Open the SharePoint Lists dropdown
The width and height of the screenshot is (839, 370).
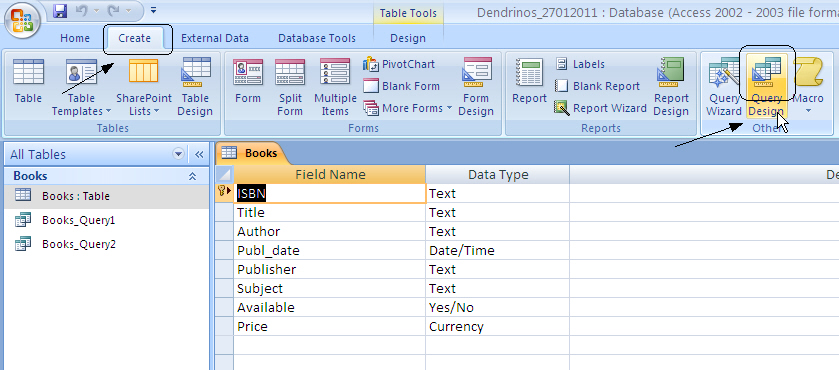pyautogui.click(x=144, y=87)
